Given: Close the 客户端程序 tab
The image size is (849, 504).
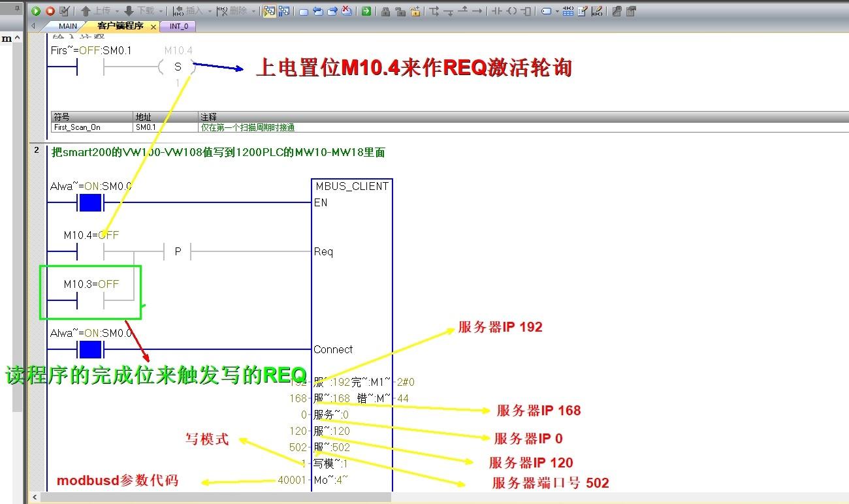Looking at the screenshot, I should [153, 27].
